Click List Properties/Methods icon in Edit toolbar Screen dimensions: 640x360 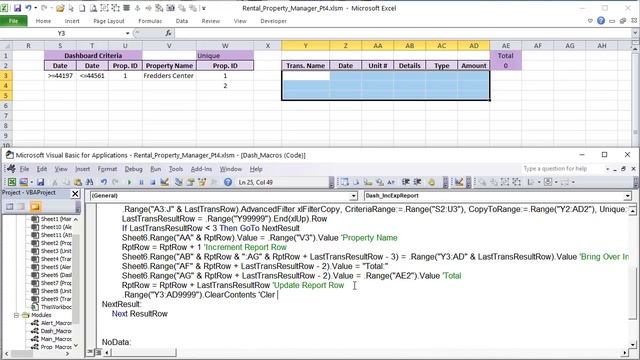coord(344,182)
